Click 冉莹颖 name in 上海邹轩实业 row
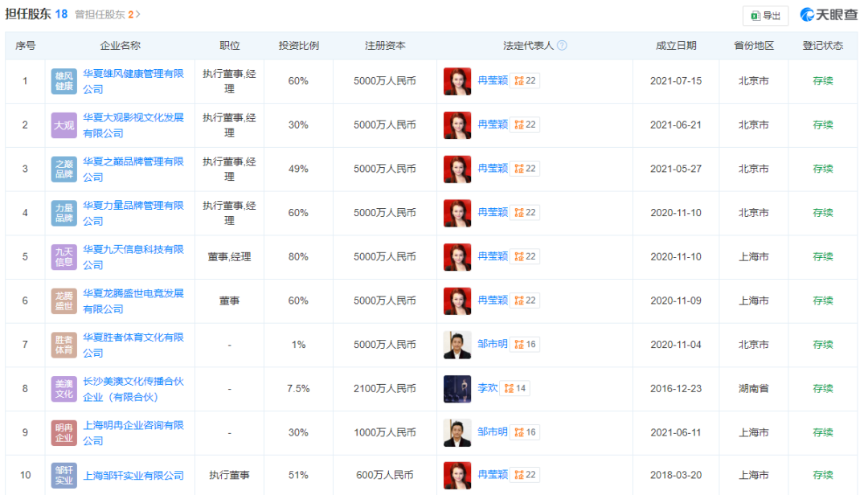This screenshot has width=868, height=495. (x=492, y=475)
